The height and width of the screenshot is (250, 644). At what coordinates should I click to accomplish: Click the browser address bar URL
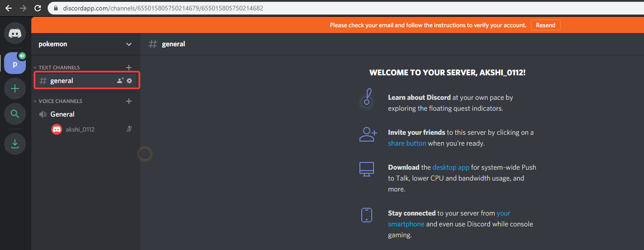(162, 8)
